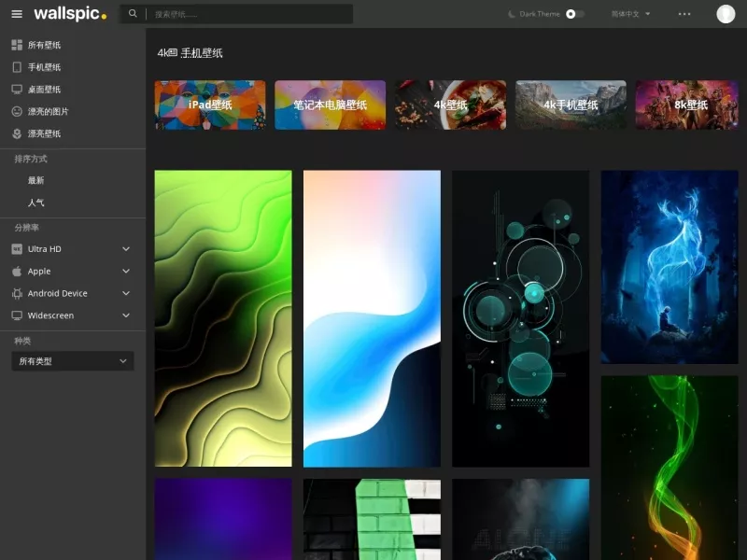The height and width of the screenshot is (560, 747).
Task: Click the 手机壁纸 phone icon
Action: pyautogui.click(x=17, y=67)
